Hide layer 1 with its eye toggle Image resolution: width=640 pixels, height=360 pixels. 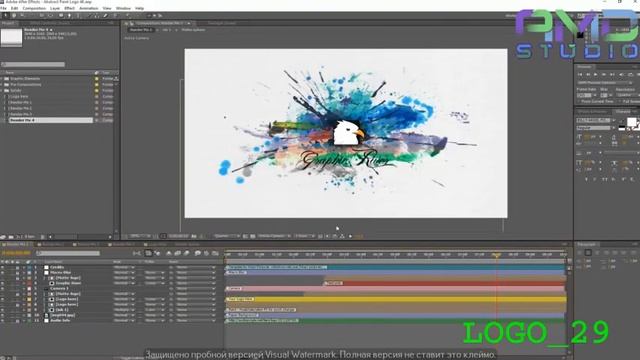2,267
